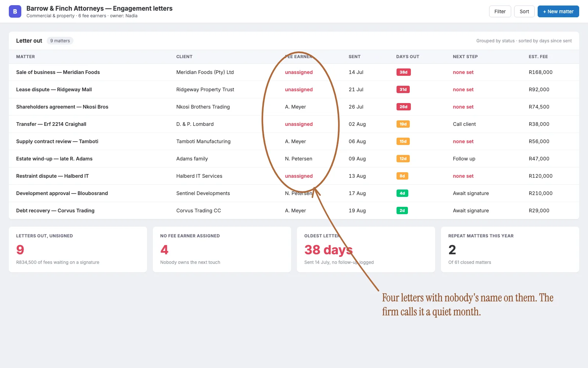The height and width of the screenshot is (368, 588).
Task: Click the 'Call client' next step
Action: [x=464, y=124]
